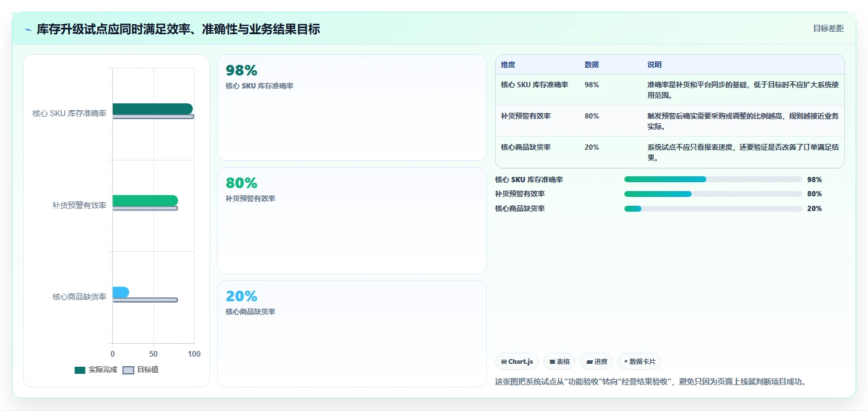Click the 100 tick on chart x-axis
Viewport: 868px width, 411px height.
194,354
